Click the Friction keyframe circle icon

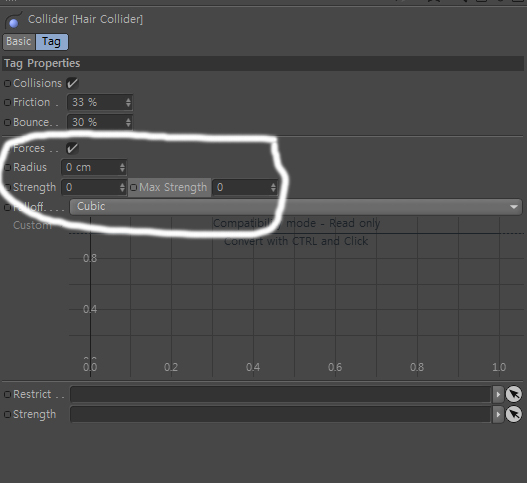click(7, 103)
